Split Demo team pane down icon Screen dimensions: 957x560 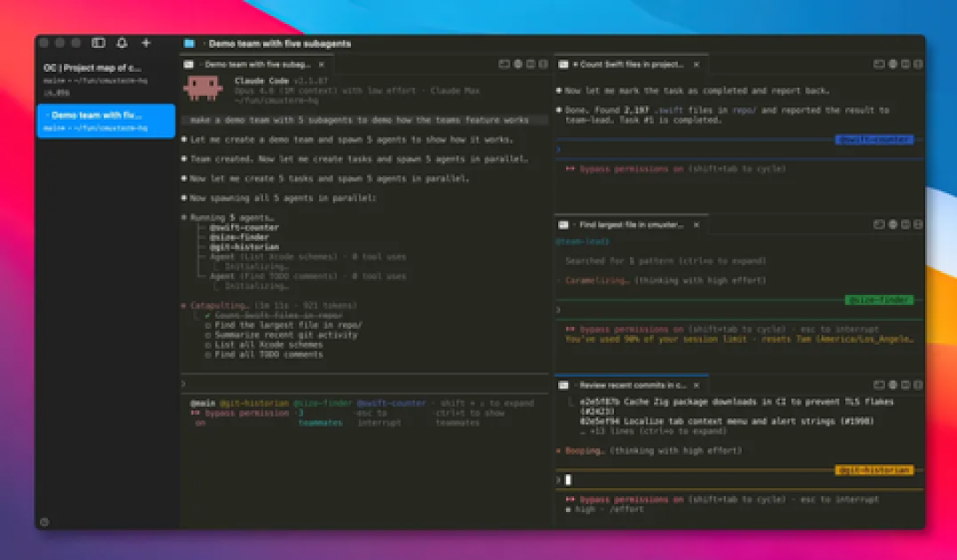[x=543, y=64]
